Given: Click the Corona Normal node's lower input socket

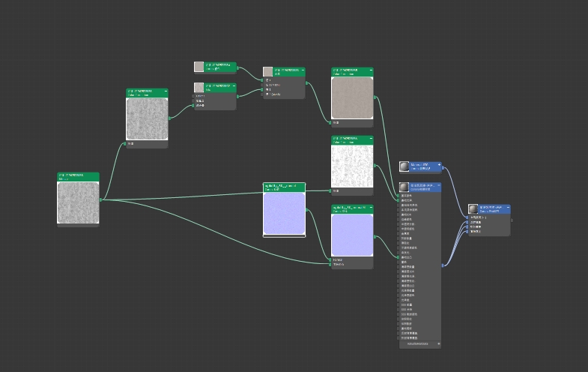Looking at the screenshot, I should pos(330,264).
